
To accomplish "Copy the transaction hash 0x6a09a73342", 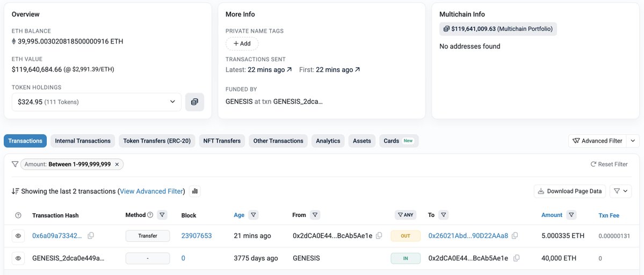I will click(x=91, y=236).
